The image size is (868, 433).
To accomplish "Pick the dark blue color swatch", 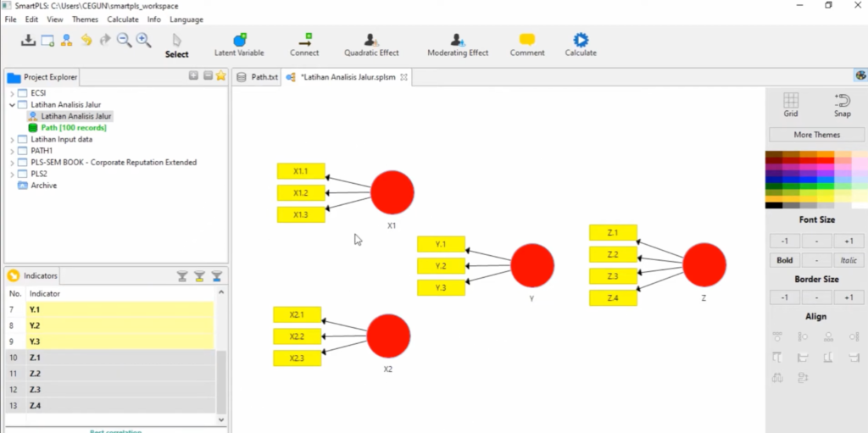I will pyautogui.click(x=774, y=180).
